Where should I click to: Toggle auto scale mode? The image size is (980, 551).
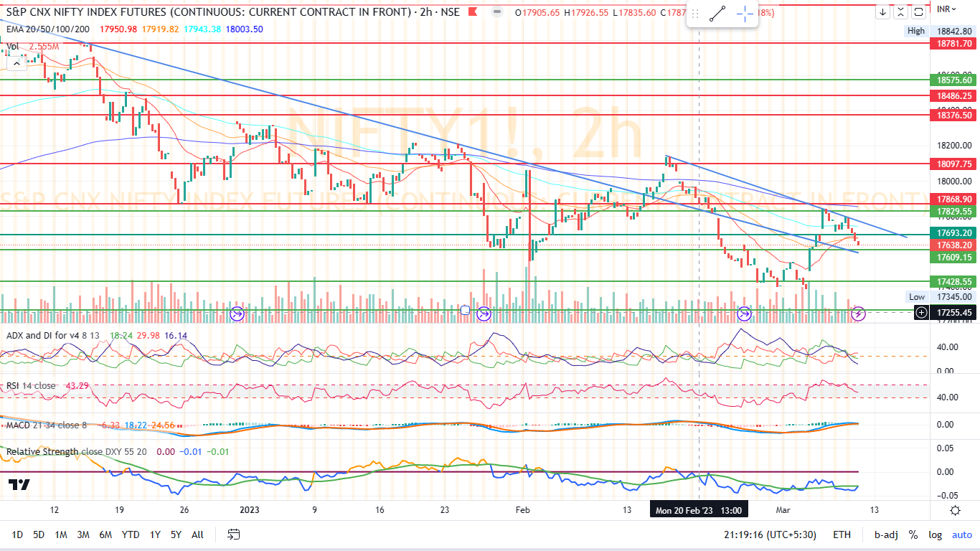coord(962,534)
